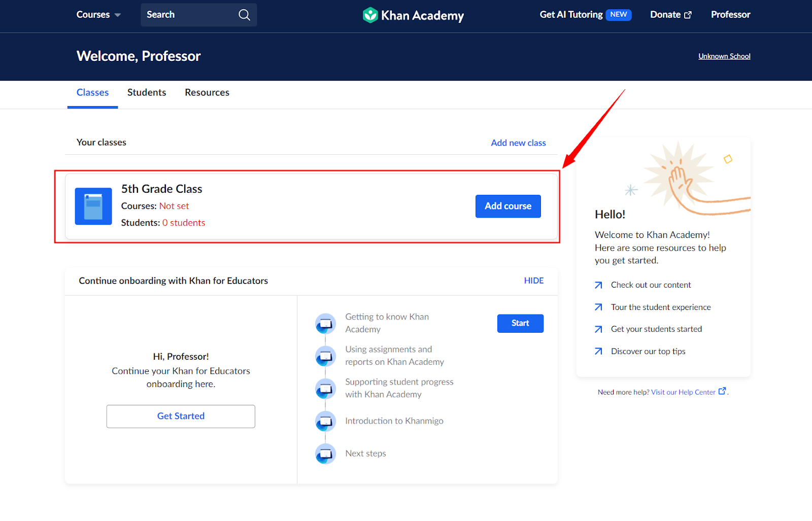Click the 'Introduction to Khanmigo' step icon
The image size is (812, 521).
325,421
